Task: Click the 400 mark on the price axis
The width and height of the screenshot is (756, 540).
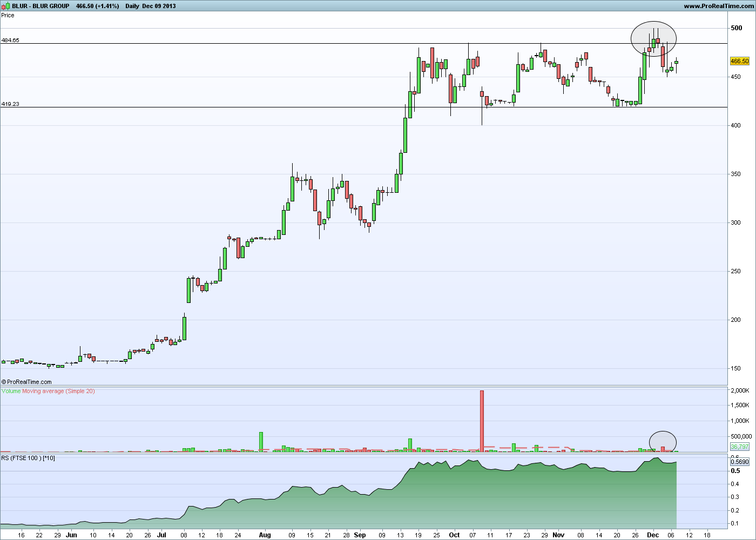Action: point(736,125)
